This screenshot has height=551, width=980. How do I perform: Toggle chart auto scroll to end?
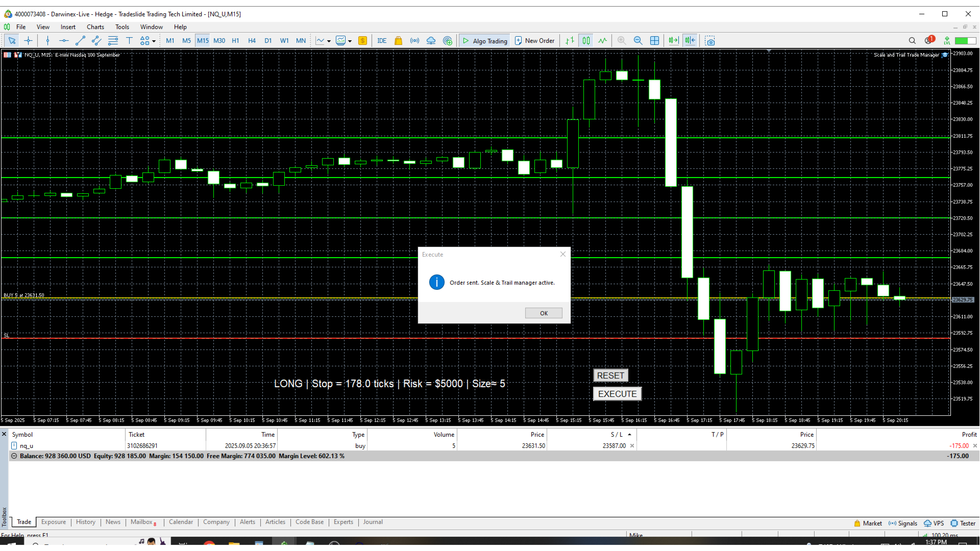[674, 41]
